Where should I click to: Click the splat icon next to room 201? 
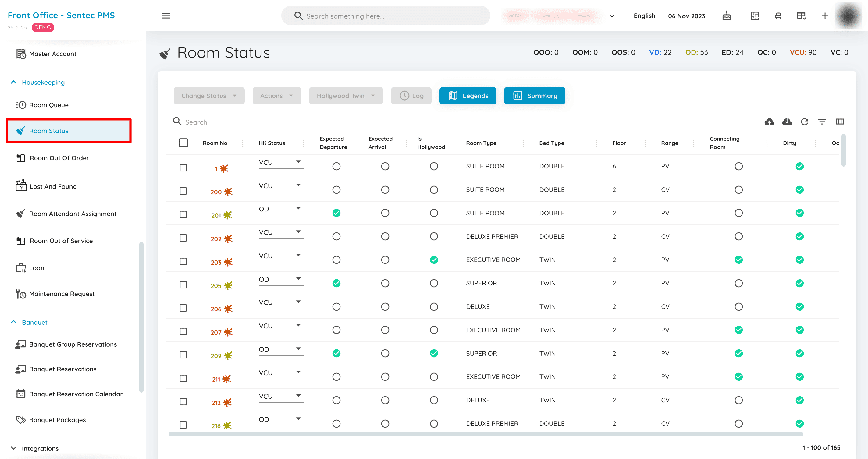[x=228, y=215]
